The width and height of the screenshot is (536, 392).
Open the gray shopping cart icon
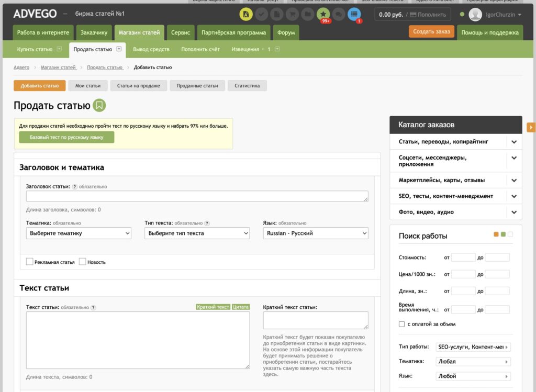pos(292,14)
